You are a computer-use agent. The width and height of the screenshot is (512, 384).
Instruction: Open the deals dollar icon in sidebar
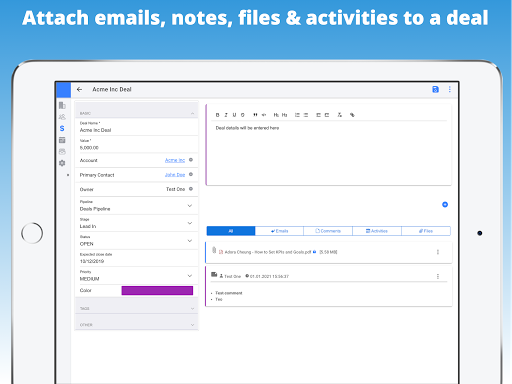tap(62, 128)
